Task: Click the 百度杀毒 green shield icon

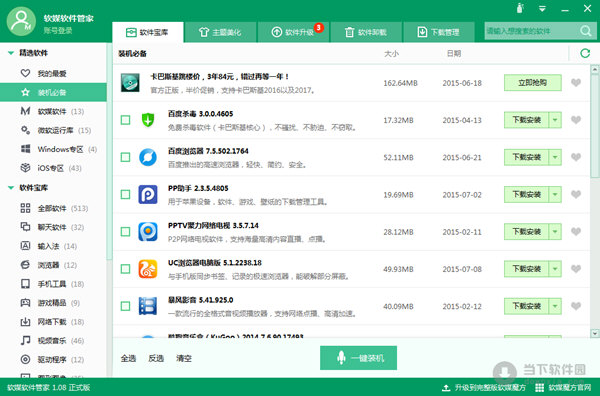Action: [148, 120]
